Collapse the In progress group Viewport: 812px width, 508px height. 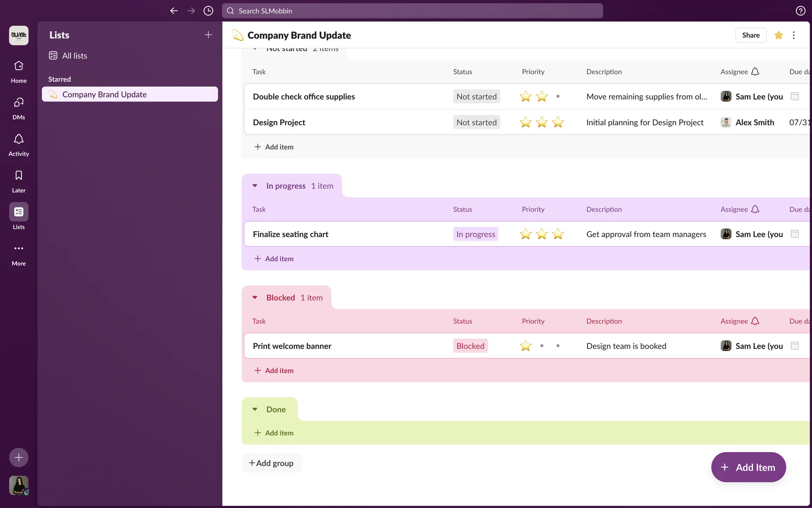point(255,186)
